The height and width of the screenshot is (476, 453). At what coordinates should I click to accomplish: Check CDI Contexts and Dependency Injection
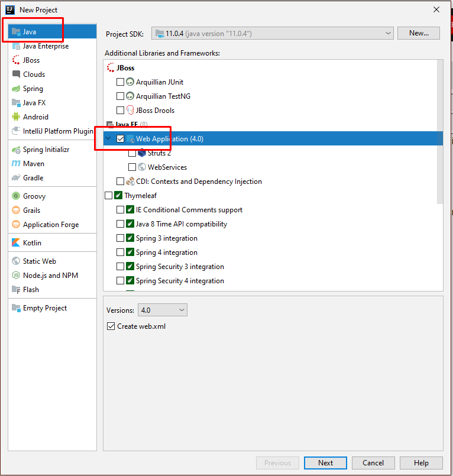(x=120, y=181)
